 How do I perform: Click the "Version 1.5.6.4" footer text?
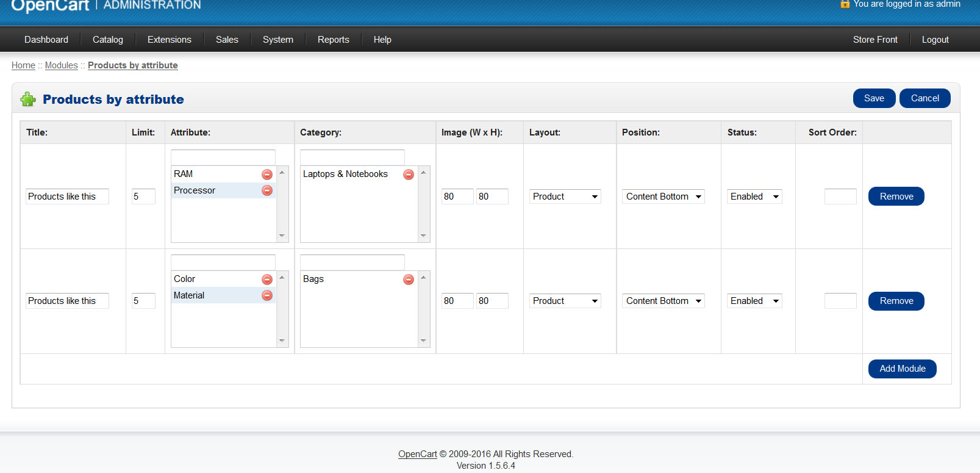pos(486,466)
